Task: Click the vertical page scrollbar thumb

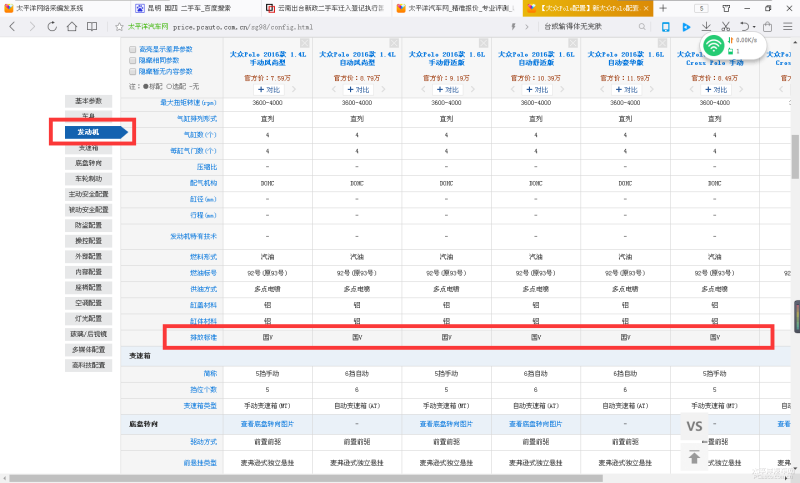Action: tap(795, 156)
